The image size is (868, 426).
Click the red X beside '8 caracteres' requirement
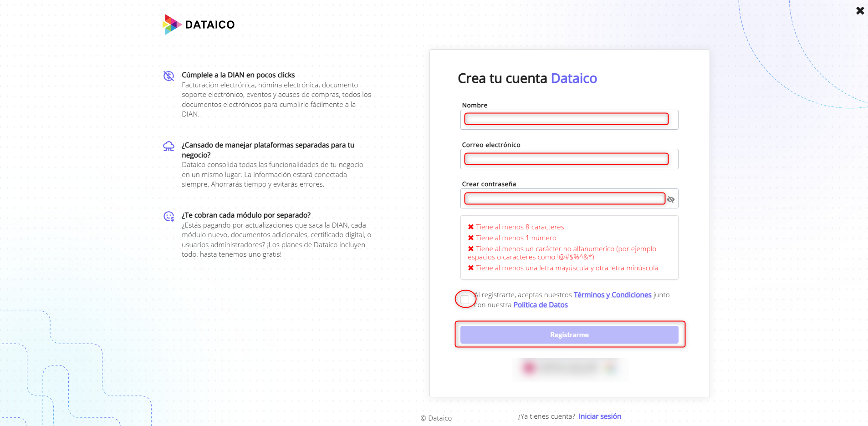[471, 227]
